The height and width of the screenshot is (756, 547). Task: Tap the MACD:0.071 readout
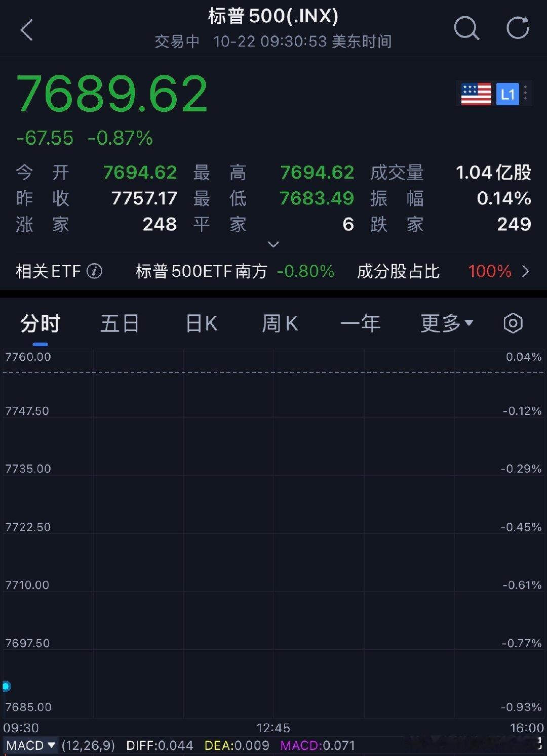point(318,745)
